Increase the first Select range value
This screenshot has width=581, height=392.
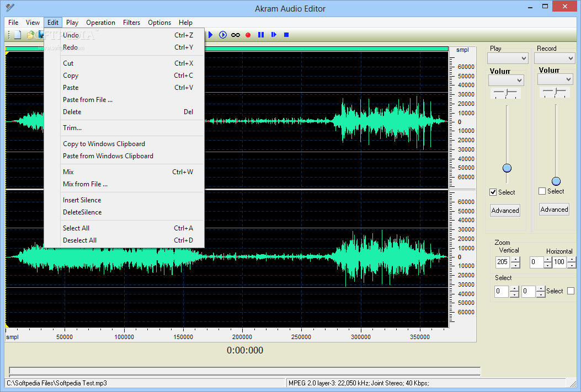click(x=514, y=289)
